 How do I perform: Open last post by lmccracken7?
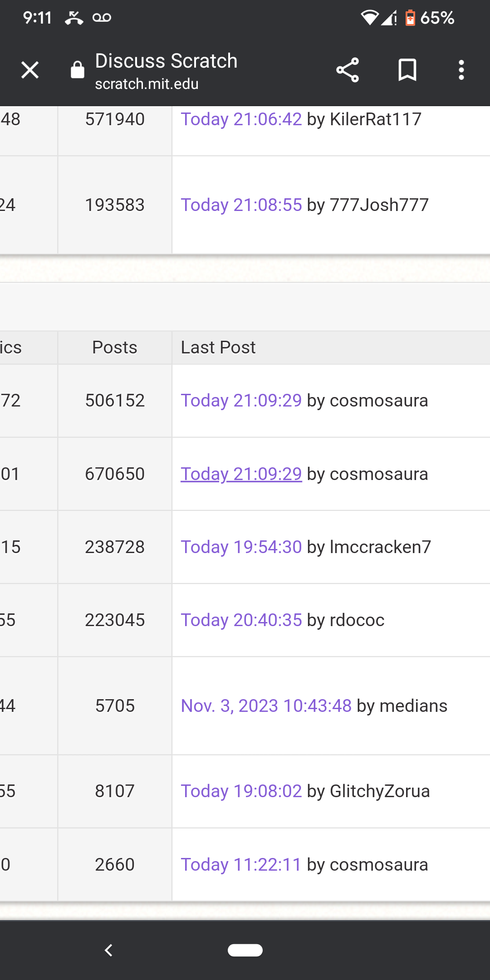(241, 547)
